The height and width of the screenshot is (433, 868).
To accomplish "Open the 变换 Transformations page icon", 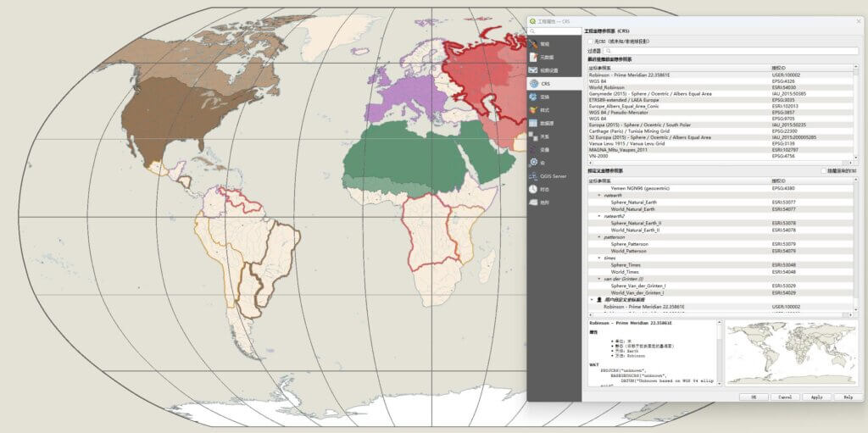I will pyautogui.click(x=533, y=97).
